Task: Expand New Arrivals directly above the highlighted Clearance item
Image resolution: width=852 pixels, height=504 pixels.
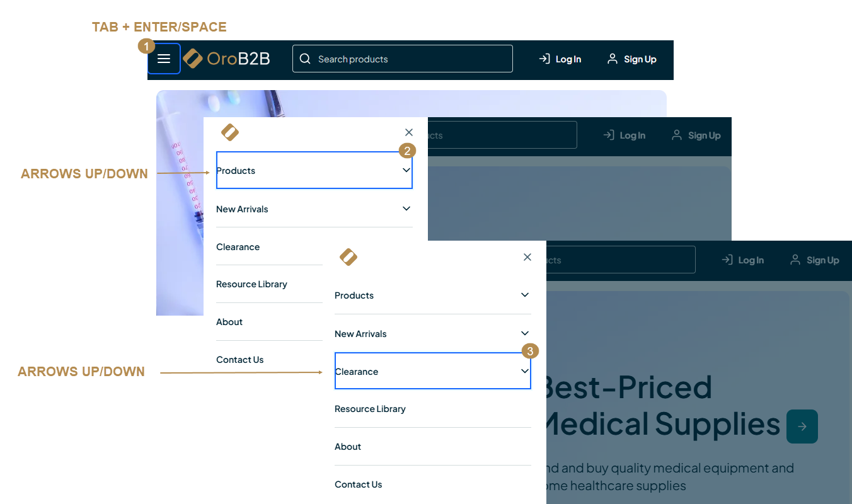Action: click(x=524, y=333)
